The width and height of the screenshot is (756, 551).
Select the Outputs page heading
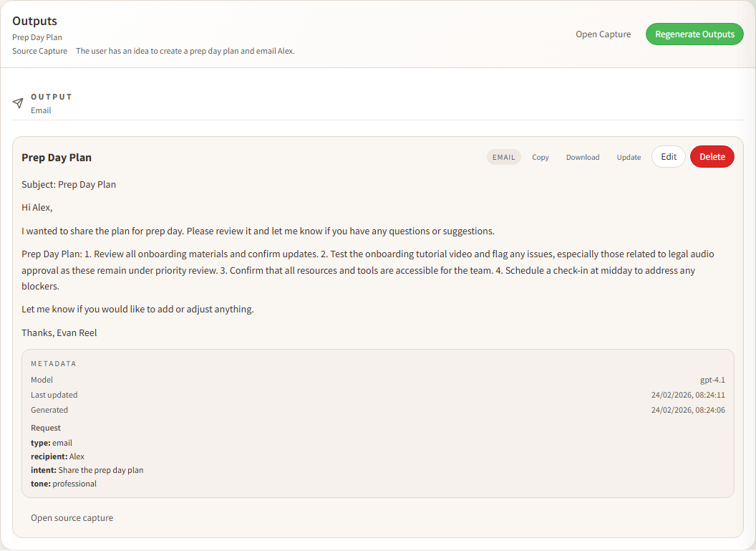pos(34,21)
